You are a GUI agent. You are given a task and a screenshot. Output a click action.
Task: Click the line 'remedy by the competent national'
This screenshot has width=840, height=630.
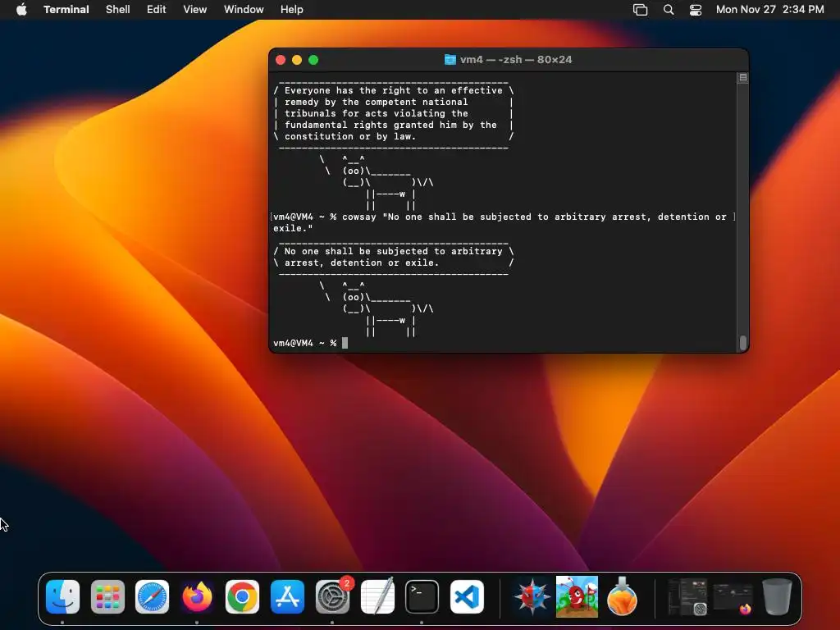pos(376,102)
